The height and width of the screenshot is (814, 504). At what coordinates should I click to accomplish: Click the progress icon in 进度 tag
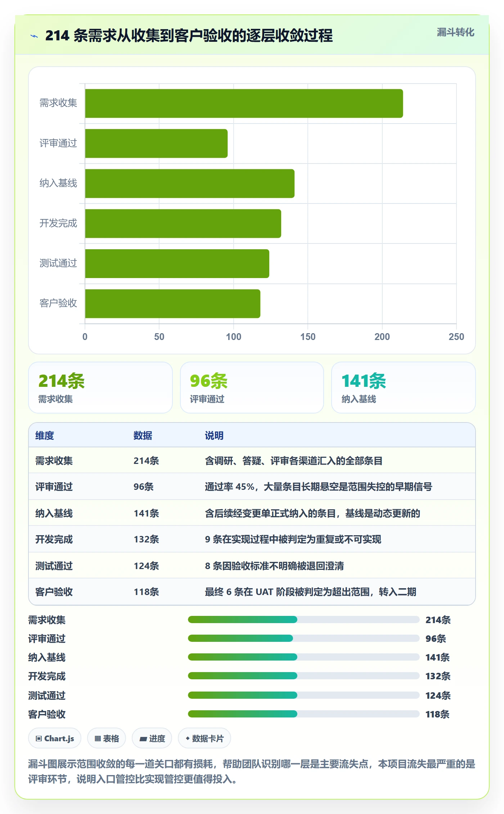(143, 739)
